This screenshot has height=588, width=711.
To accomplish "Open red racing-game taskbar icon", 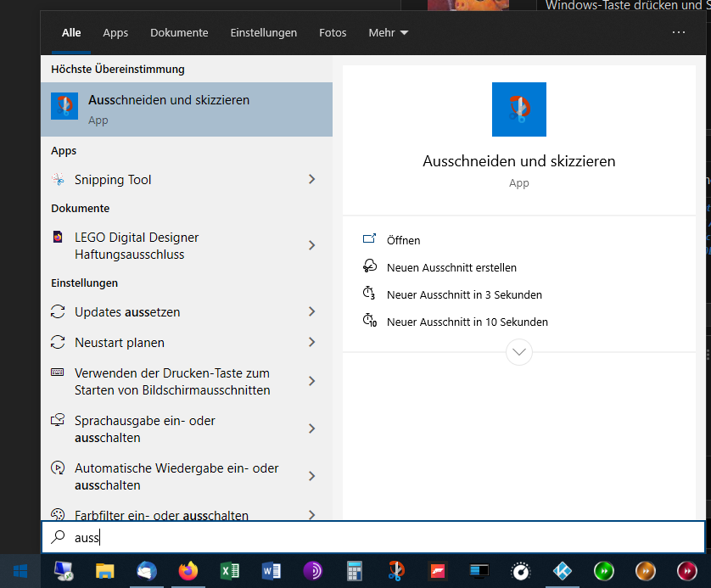I will click(438, 571).
